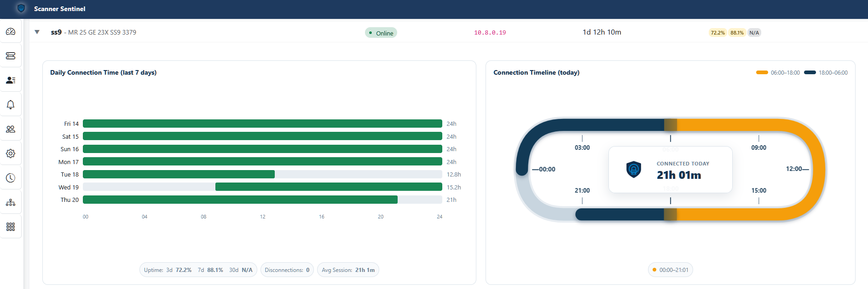Click the shield icon in Connected Today card

coord(634,170)
